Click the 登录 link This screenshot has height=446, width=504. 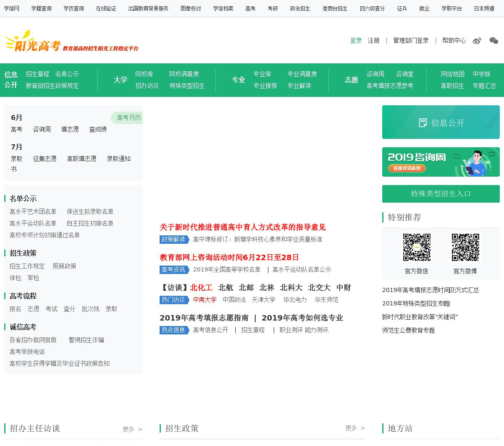pyautogui.click(x=356, y=41)
